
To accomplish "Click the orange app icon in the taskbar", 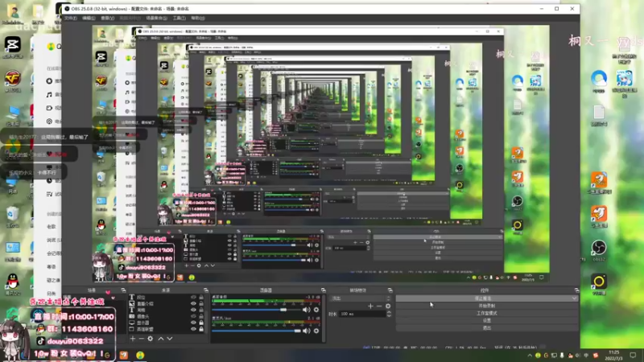I will (x=124, y=355).
